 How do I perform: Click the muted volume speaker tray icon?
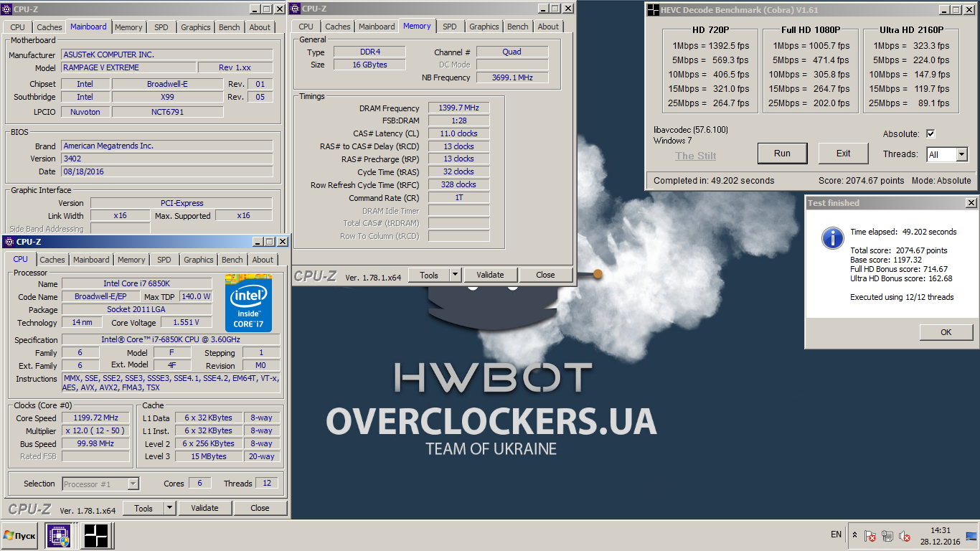click(x=905, y=536)
